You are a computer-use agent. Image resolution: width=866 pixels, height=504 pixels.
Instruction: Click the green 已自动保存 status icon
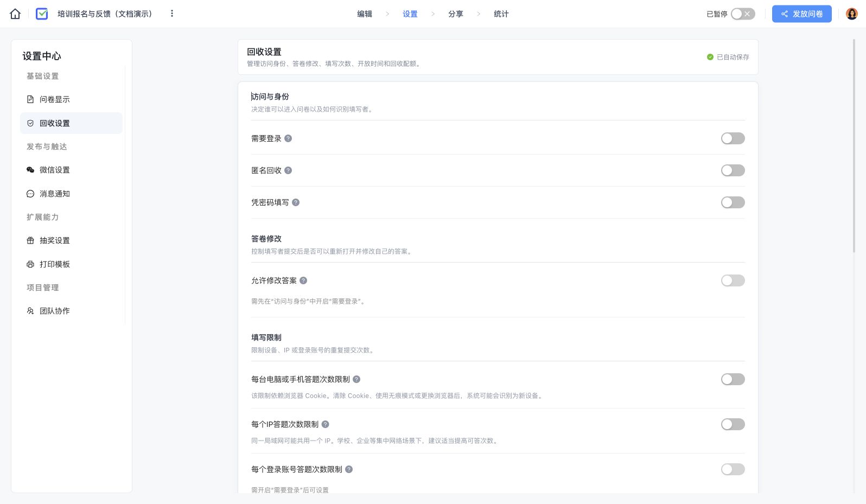[710, 57]
